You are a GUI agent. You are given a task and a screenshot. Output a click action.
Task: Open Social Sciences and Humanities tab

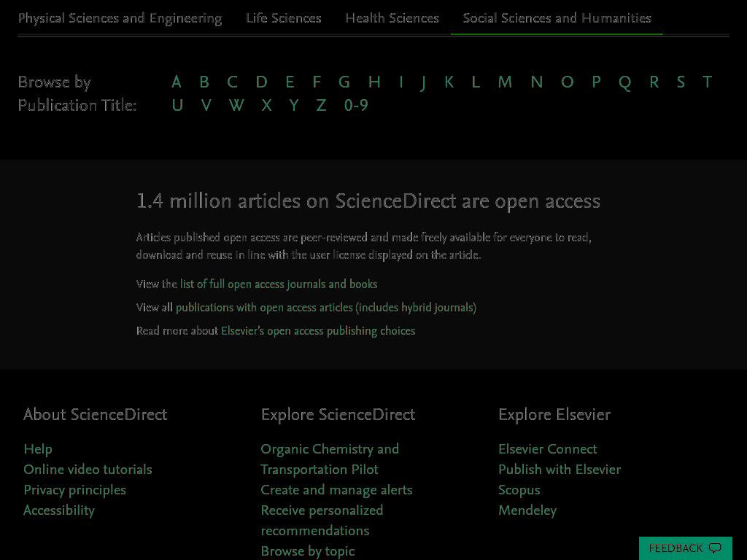557,18
